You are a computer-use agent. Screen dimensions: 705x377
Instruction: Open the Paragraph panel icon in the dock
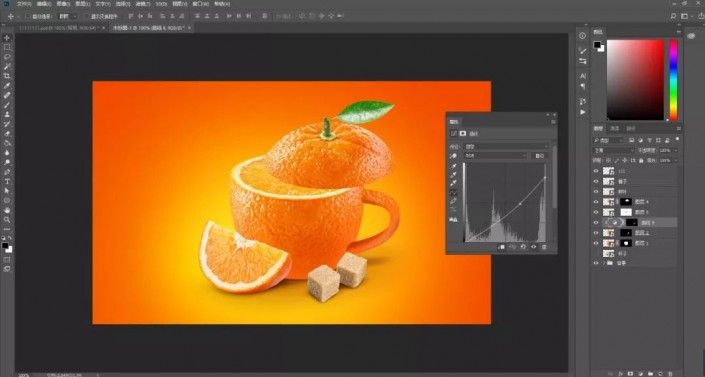click(x=583, y=86)
